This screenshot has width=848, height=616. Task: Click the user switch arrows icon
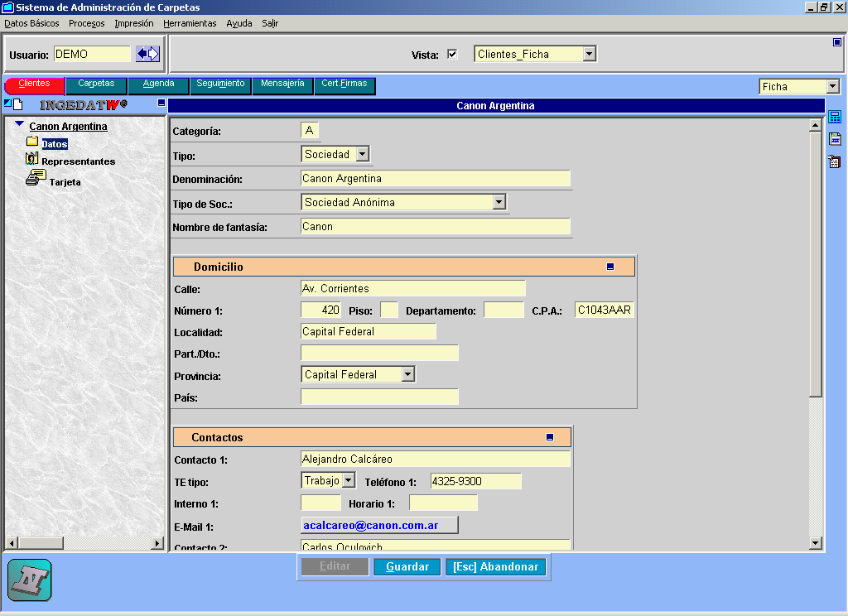(x=147, y=54)
